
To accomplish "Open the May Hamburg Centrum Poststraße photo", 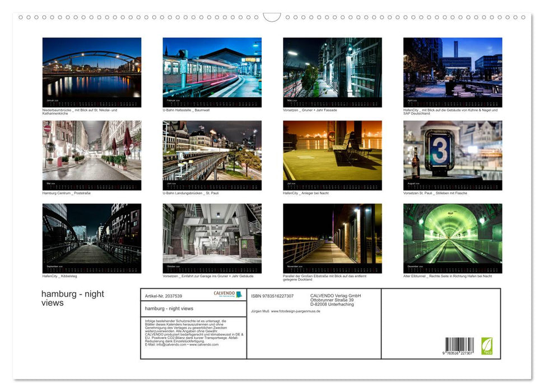I will [x=92, y=155].
